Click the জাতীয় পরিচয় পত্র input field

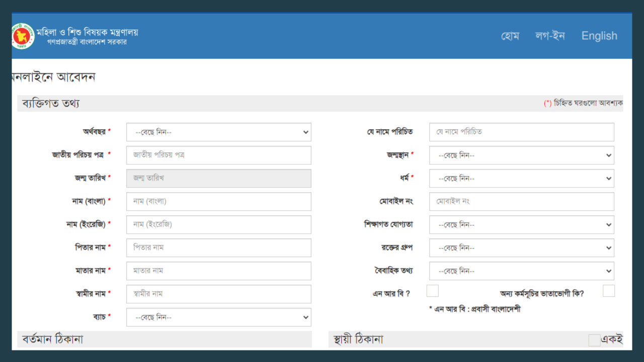[218, 155]
